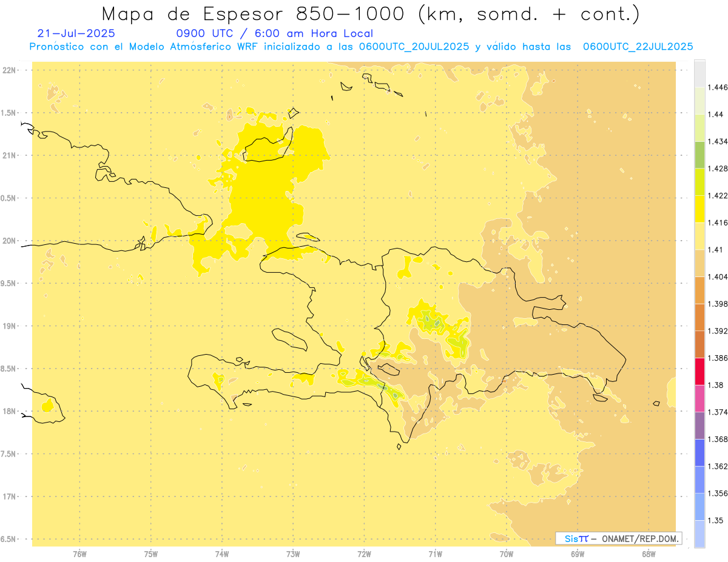The height and width of the screenshot is (562, 728).
Task: Select the '75W' longitude label
Action: [x=151, y=554]
